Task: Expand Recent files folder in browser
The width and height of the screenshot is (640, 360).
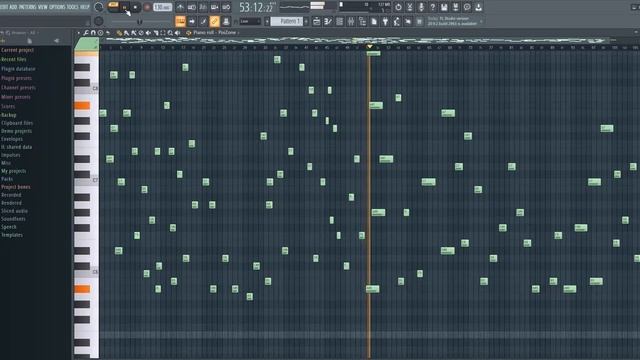Action: 14,59
